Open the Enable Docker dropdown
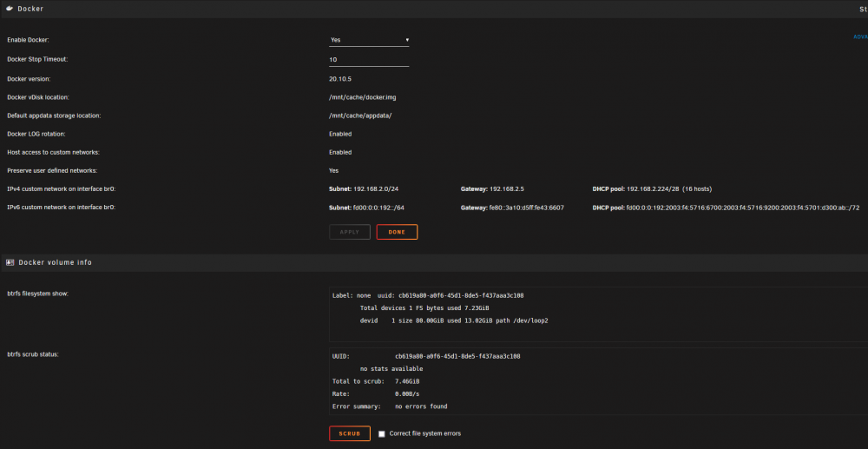Image resolution: width=868 pixels, height=449 pixels. tap(369, 40)
